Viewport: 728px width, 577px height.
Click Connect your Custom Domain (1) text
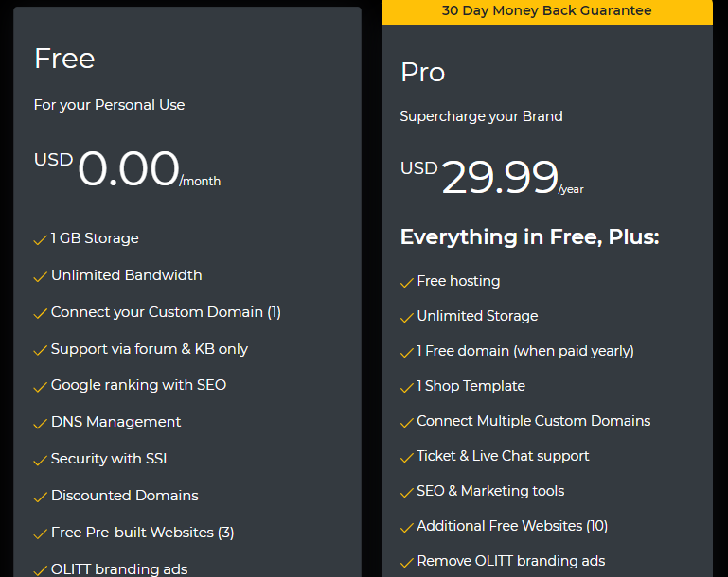166,312
